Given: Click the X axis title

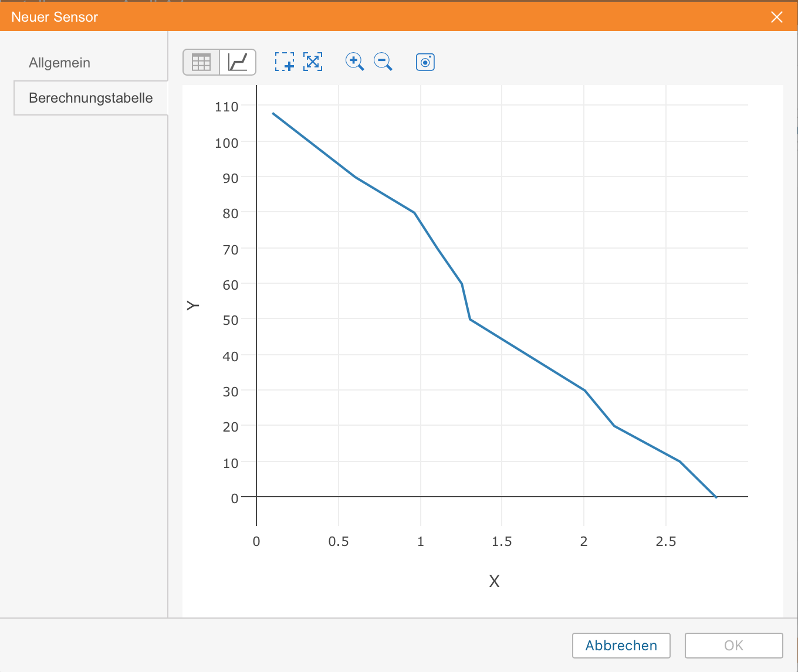Looking at the screenshot, I should click(x=494, y=581).
